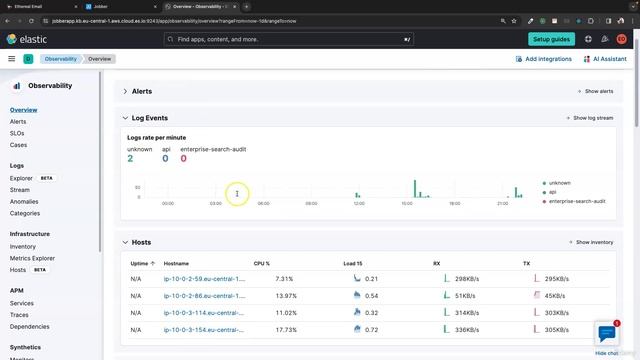Open SLOs in the sidebar

pyautogui.click(x=17, y=133)
